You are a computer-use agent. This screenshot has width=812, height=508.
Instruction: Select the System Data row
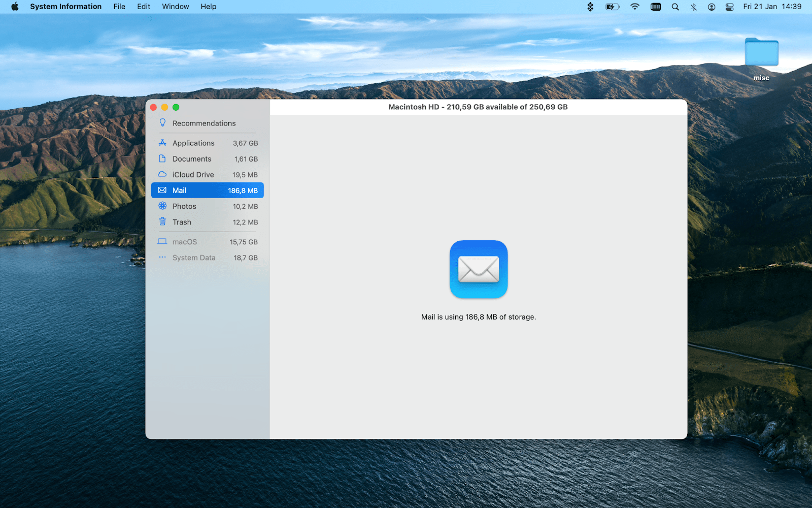click(x=208, y=258)
